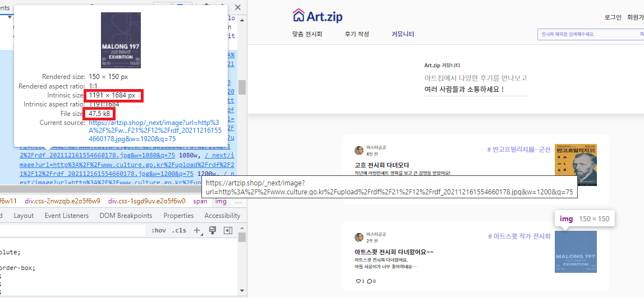Screen dimensions: 644x298
Task: Click the 여러 사람들과 소통하세요 ! text
Action: [464, 89]
